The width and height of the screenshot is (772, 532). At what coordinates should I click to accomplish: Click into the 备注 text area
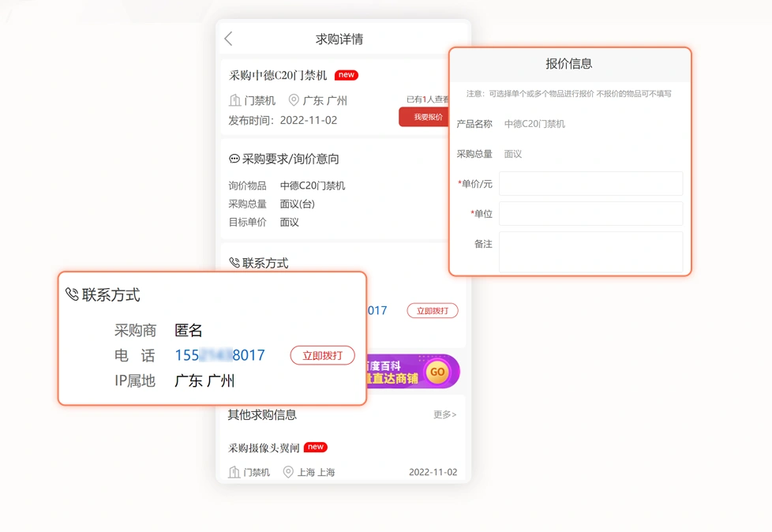point(590,252)
